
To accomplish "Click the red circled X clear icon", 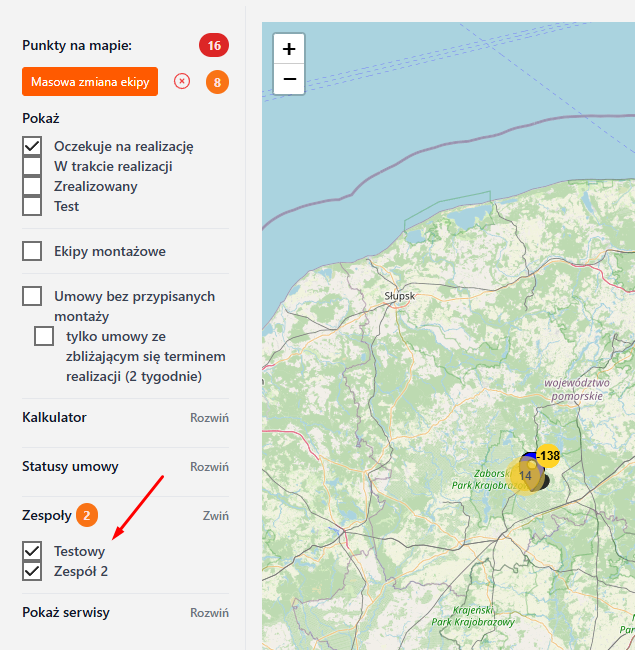I will (182, 81).
